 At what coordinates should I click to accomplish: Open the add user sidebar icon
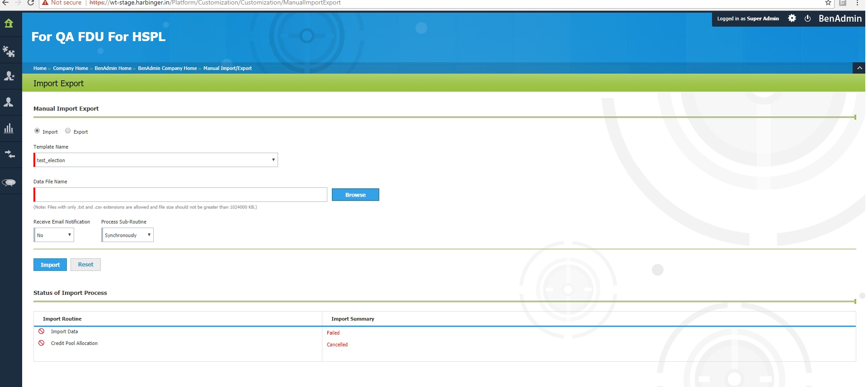9,76
